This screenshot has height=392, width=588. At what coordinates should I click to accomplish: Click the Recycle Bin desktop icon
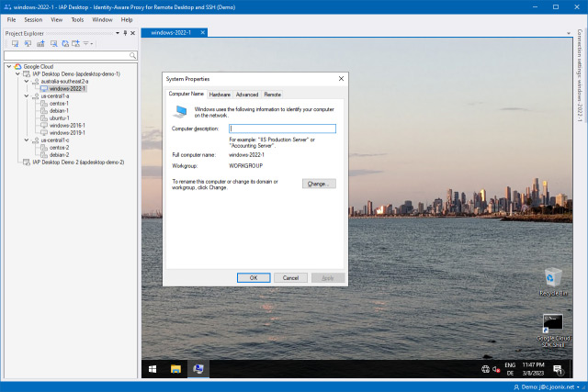[x=553, y=282]
